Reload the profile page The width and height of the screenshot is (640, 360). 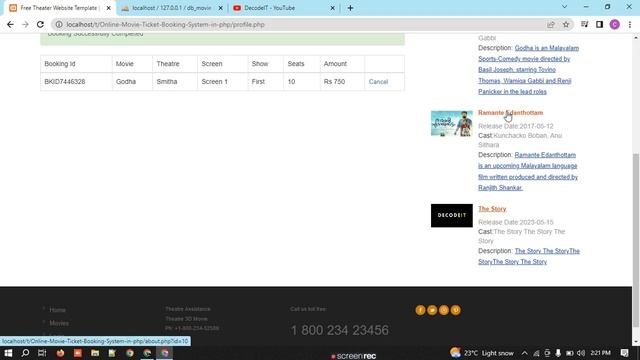tap(40, 24)
